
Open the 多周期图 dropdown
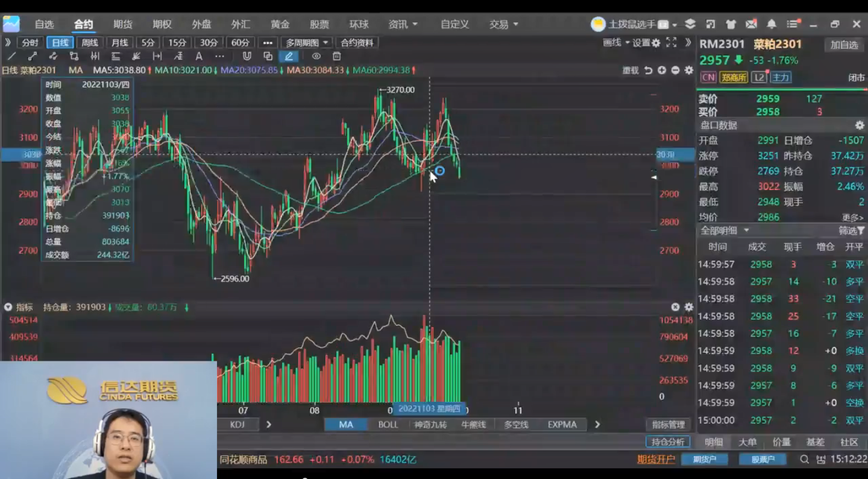coord(307,42)
